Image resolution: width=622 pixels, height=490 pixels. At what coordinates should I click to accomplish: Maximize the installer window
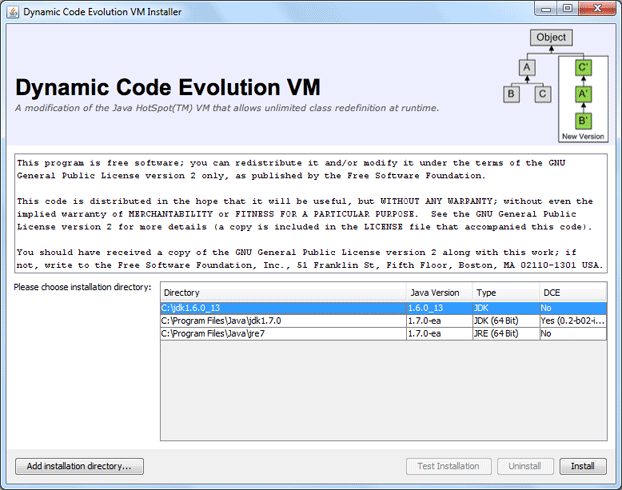(568, 9)
